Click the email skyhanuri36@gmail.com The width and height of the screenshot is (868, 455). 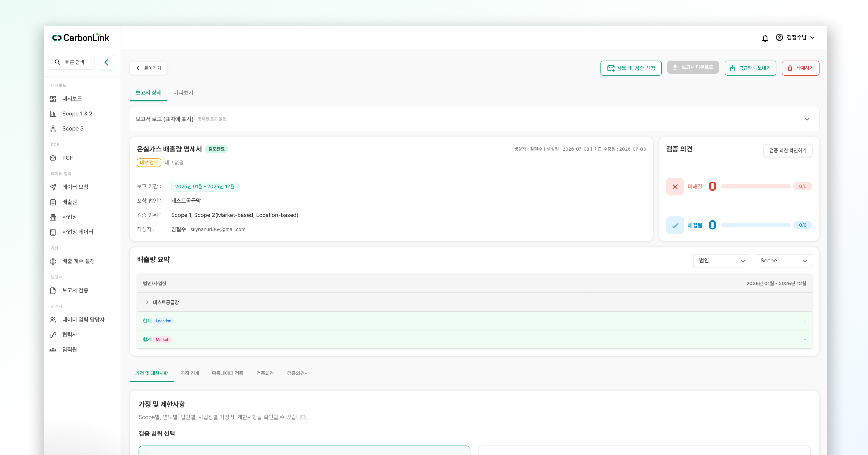(218, 229)
